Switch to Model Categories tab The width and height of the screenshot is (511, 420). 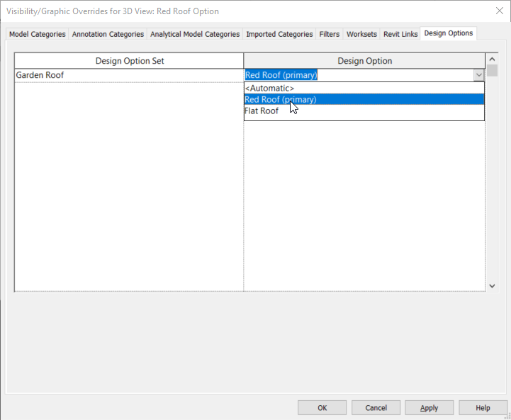(x=37, y=34)
